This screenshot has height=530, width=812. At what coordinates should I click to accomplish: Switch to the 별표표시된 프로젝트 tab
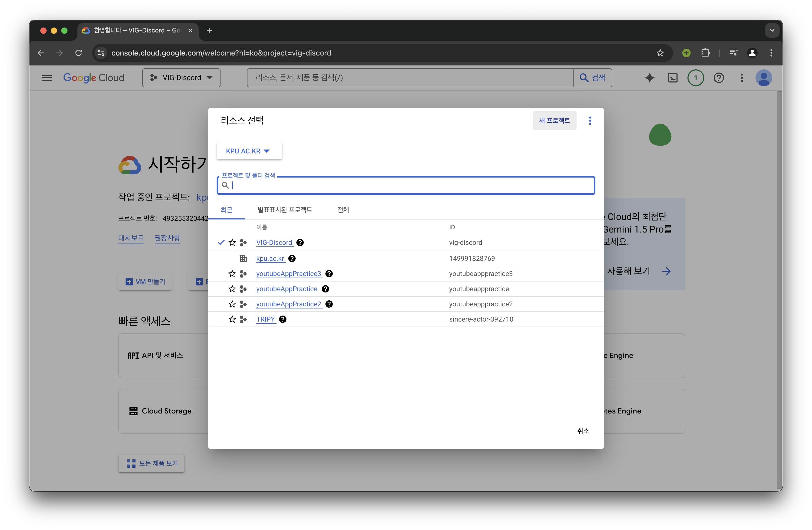pyautogui.click(x=285, y=210)
